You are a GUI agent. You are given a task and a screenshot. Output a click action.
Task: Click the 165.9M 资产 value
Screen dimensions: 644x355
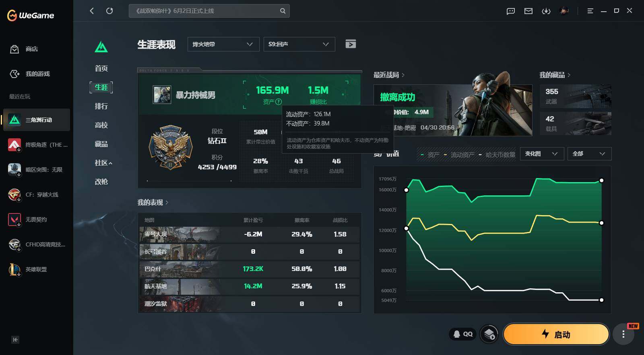click(272, 90)
